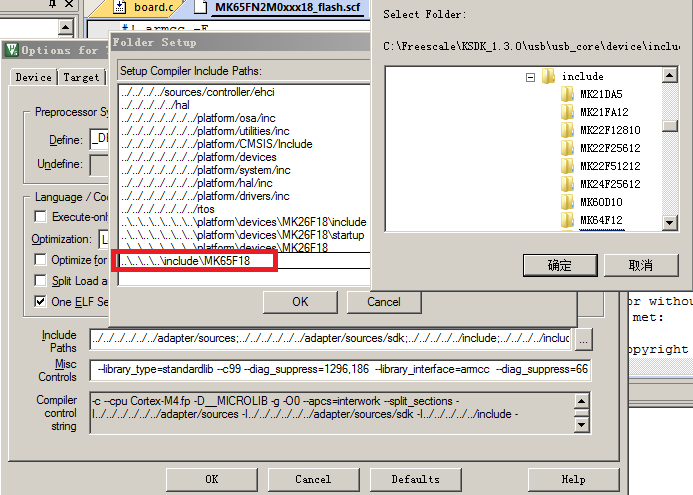Select the MK21DA5 folder
The image size is (693, 495).
click(601, 94)
